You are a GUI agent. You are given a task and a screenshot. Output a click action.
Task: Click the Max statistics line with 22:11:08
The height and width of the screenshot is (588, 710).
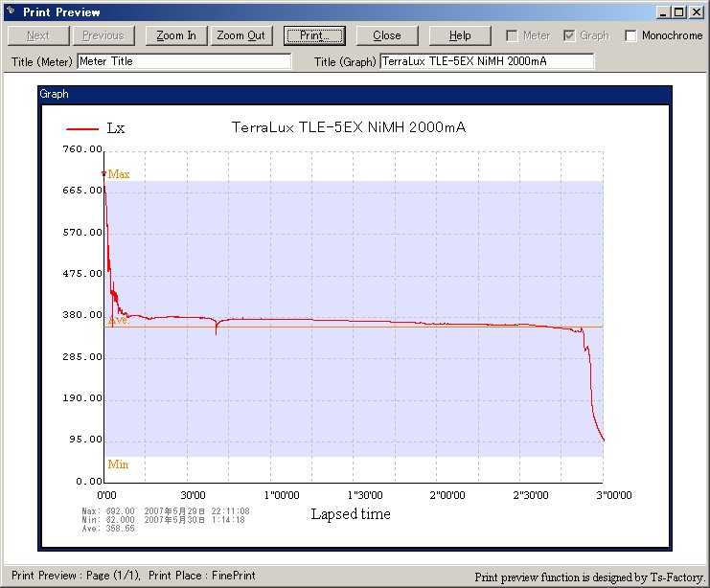[166, 511]
